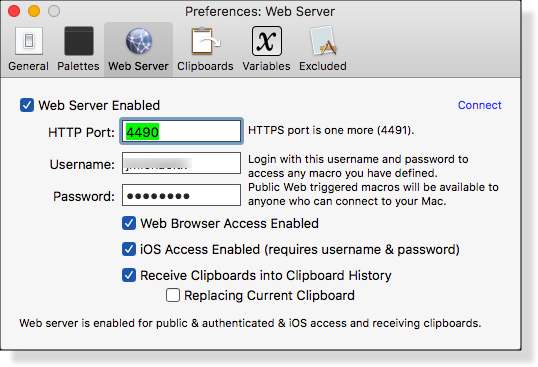Click the web server status text at bottom

[x=250, y=323]
